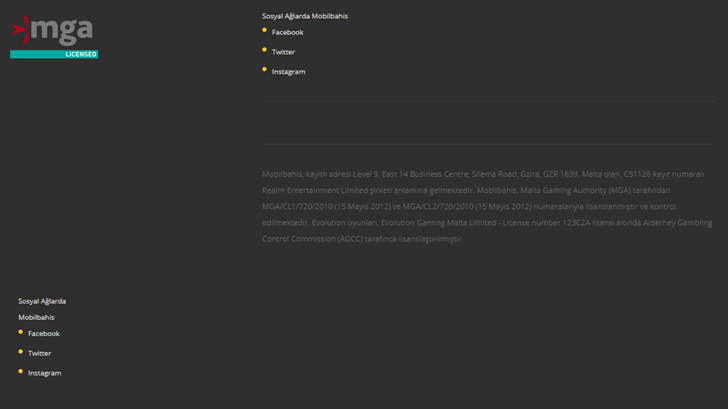Open Instagram link in bottom-left social list
Viewport: 728px width, 409px height.
(45, 373)
